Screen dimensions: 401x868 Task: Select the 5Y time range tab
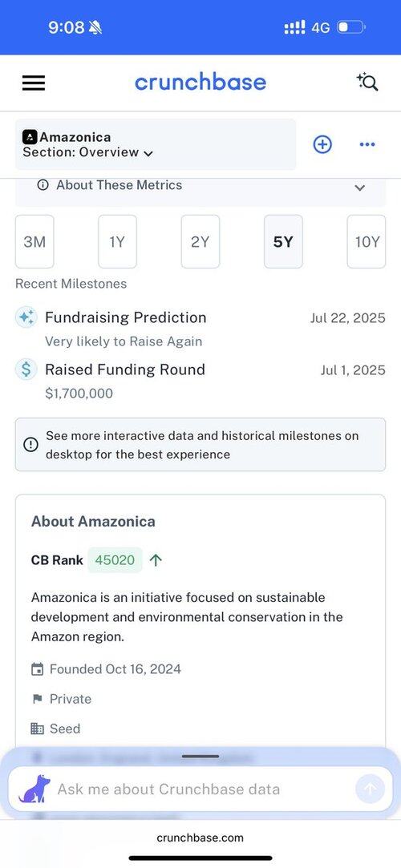point(284,242)
